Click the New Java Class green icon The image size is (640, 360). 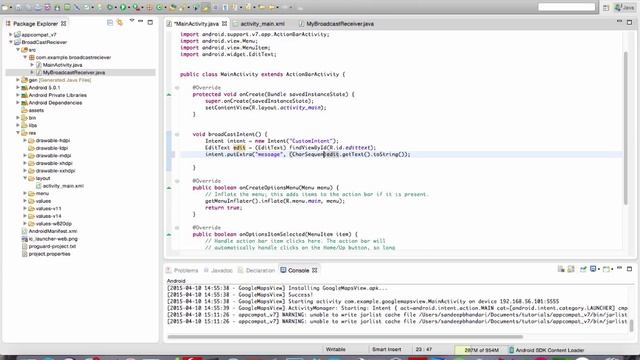(x=160, y=7)
